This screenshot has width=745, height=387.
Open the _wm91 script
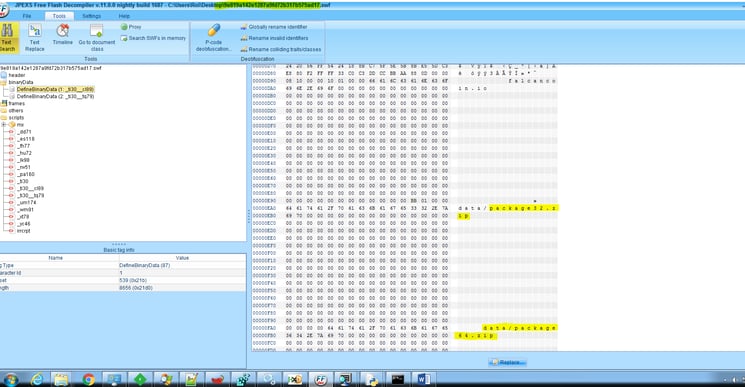coord(21,209)
